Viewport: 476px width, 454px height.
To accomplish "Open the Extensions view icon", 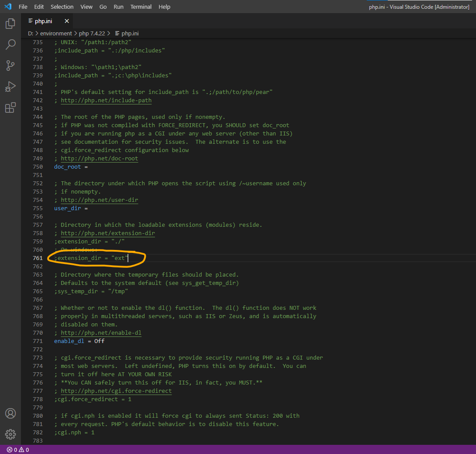I will point(10,107).
